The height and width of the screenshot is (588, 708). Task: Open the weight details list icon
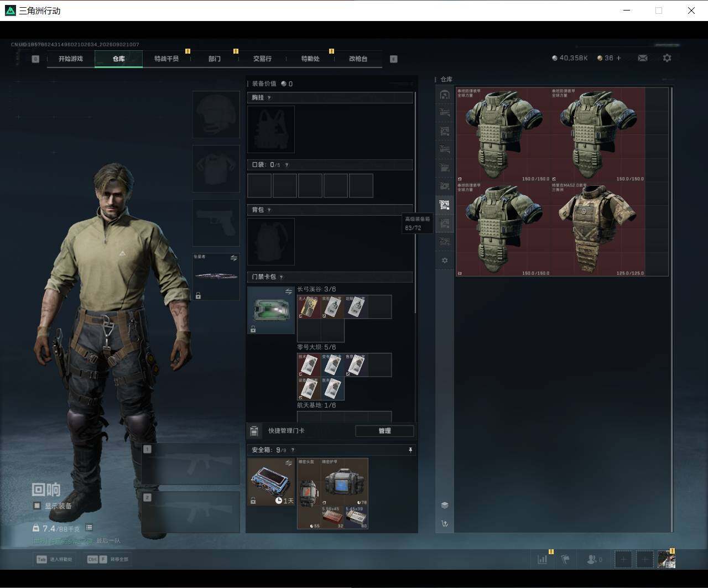[x=89, y=528]
